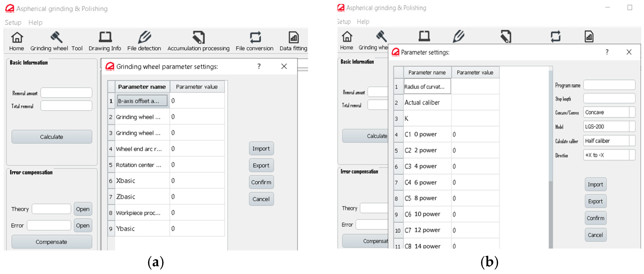Open the Grinding wheel tool icon

(x=56, y=37)
